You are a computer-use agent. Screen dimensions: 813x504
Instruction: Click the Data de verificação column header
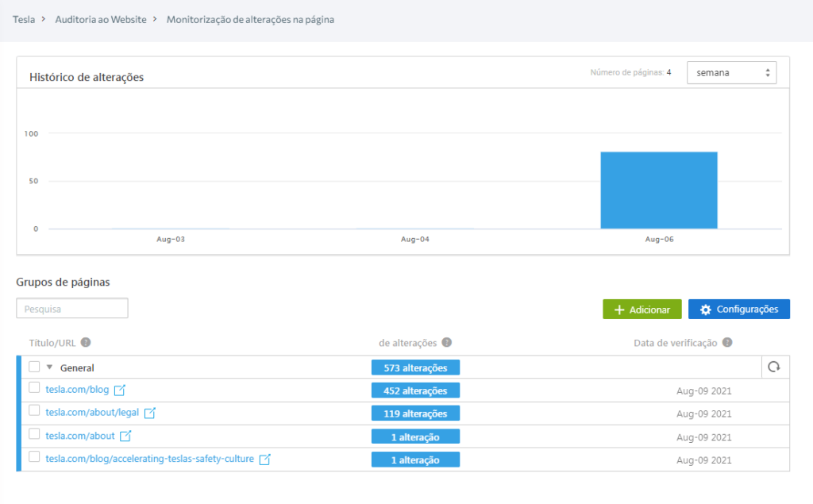click(x=676, y=343)
